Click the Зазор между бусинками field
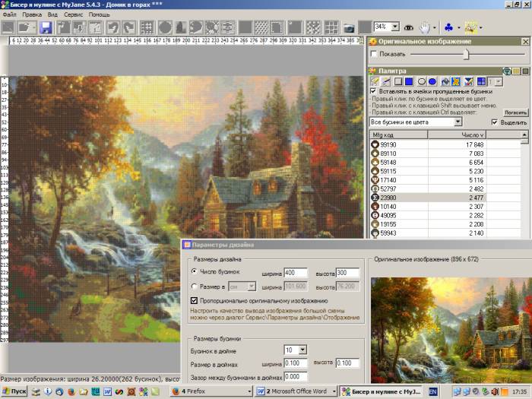Screen dimensions: 532x399 [x=295, y=377]
